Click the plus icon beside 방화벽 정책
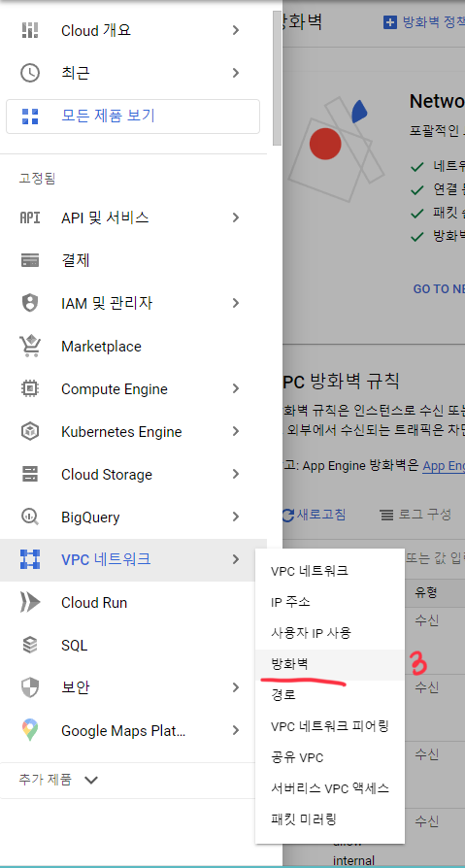The width and height of the screenshot is (465, 868). coord(390,22)
